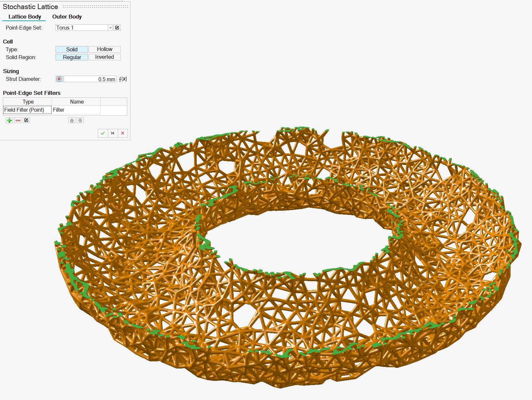Viewport: 532px width, 400px height.
Task: Open the Point-Edge Set dropdown
Action: [110, 28]
